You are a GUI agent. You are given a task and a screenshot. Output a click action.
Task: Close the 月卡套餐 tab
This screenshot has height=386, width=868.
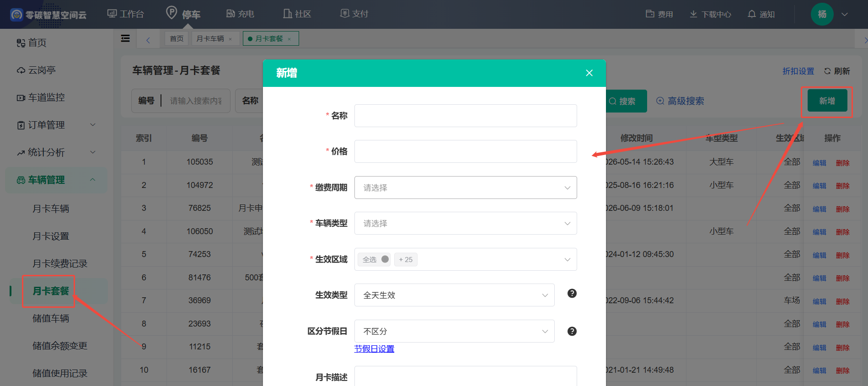pyautogui.click(x=289, y=39)
